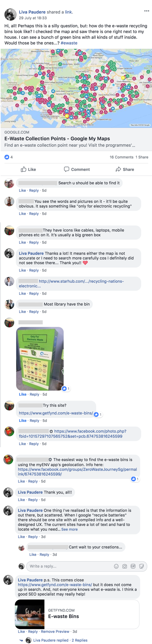Open the green e-waste bin photo
Screen dimensions: 152x644
pyautogui.click(x=40, y=359)
